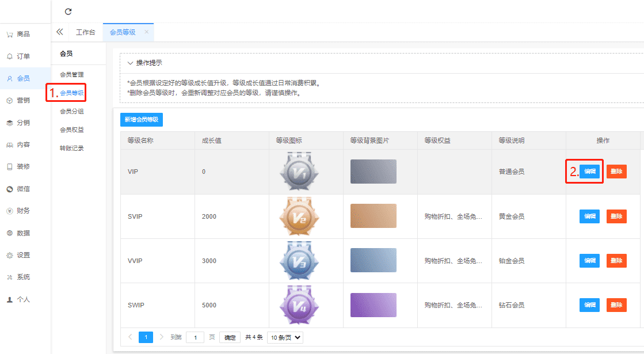Go to next page arrow
Image resolution: width=644 pixels, height=354 pixels.
tap(162, 337)
